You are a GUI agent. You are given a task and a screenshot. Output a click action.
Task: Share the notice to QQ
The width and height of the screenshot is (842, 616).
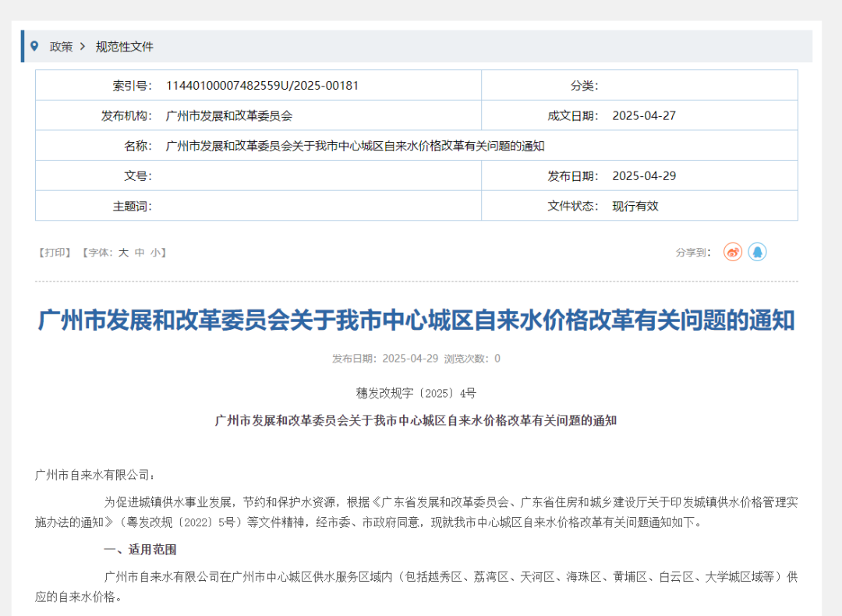[x=757, y=252]
